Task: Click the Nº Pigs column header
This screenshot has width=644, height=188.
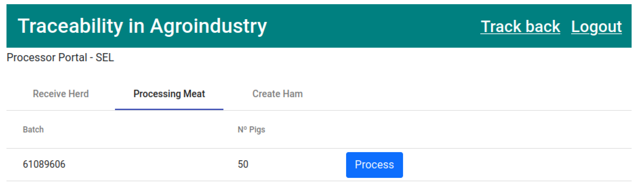Action: (251, 129)
